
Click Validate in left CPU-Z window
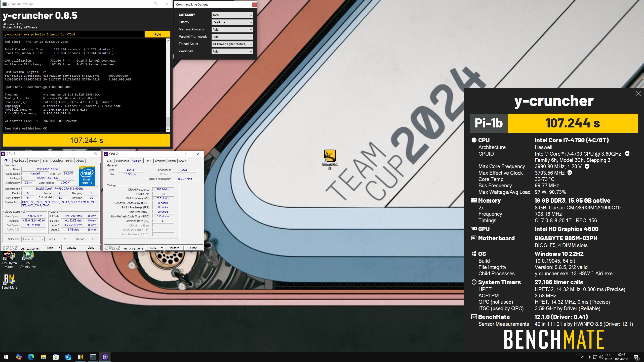coord(71,248)
